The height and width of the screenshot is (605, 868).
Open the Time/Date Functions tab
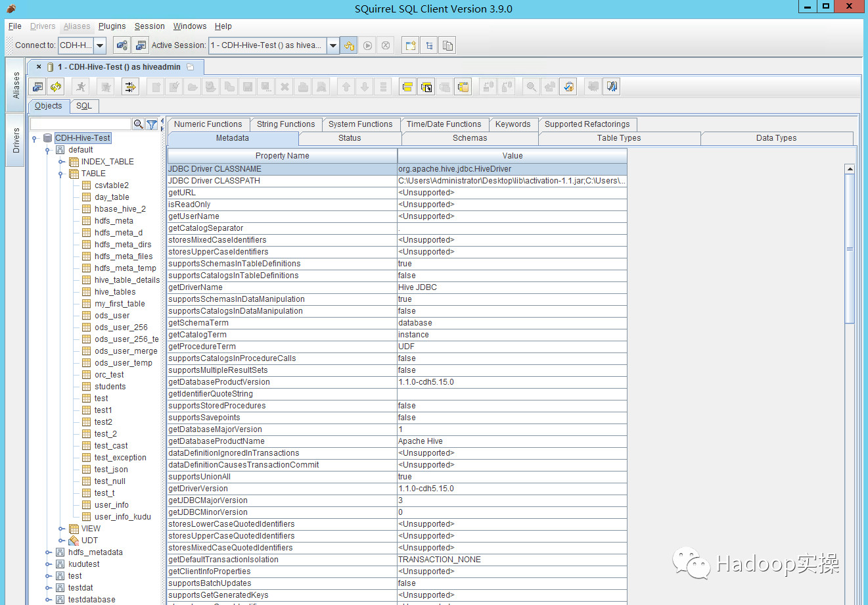pyautogui.click(x=444, y=124)
